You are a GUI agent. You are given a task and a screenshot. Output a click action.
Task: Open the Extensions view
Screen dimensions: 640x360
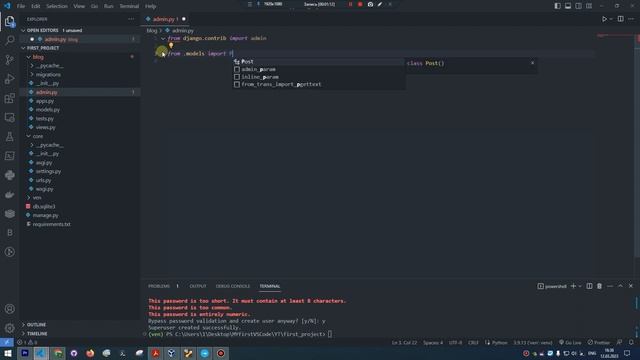pyautogui.click(x=9, y=98)
